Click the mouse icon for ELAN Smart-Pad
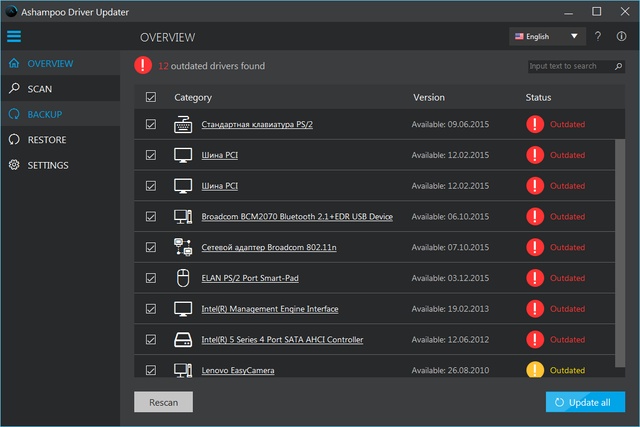The height and width of the screenshot is (427, 640). pyautogui.click(x=183, y=278)
